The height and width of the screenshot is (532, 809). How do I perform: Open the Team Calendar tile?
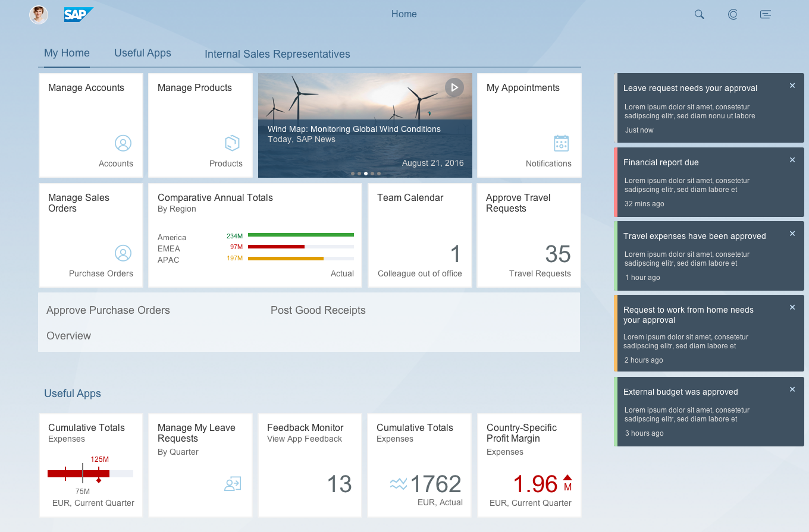(420, 235)
